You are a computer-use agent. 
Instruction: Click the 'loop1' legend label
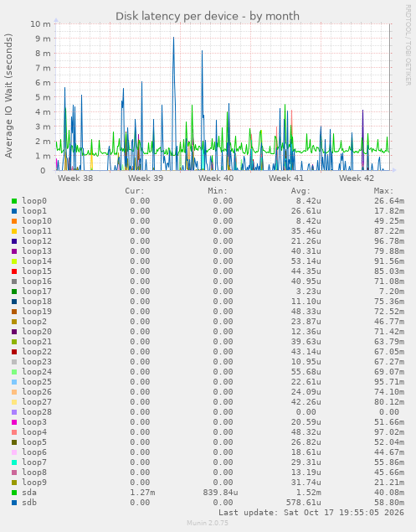tap(34, 211)
